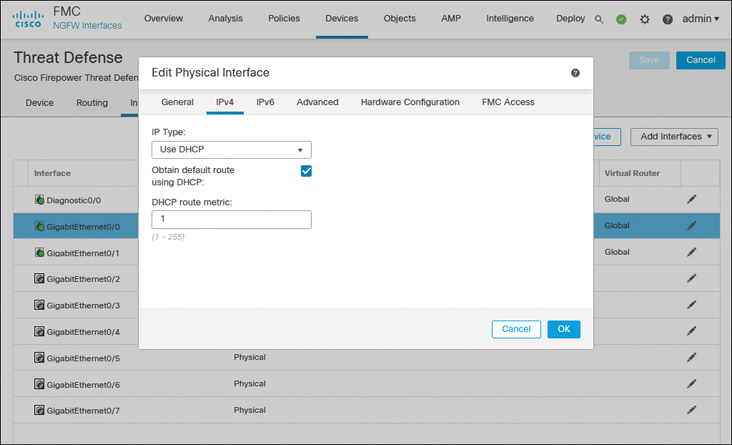Open the help question mark in header

(668, 19)
